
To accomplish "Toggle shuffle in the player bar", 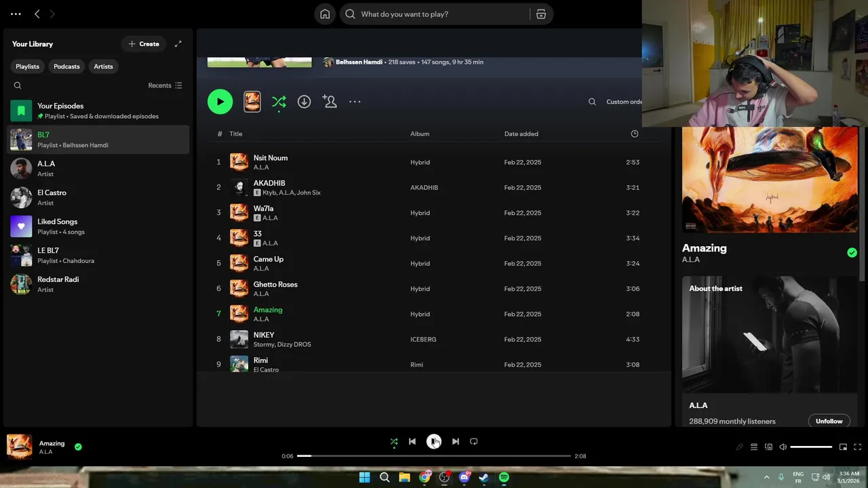I will point(394,441).
